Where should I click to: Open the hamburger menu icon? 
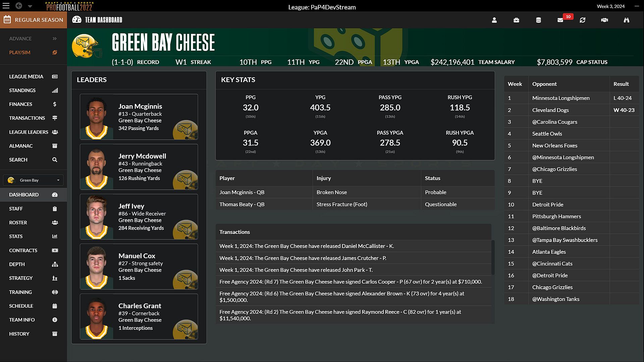click(x=6, y=6)
